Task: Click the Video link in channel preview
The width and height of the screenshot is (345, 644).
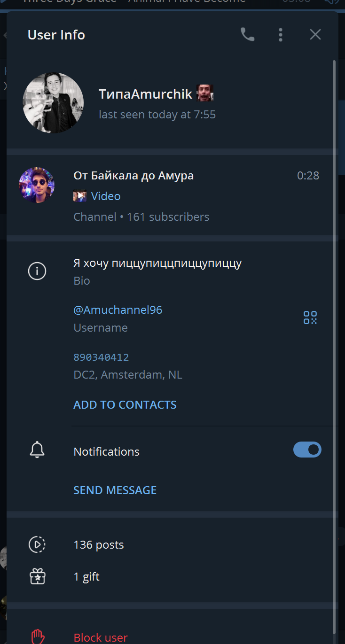Action: point(106,196)
